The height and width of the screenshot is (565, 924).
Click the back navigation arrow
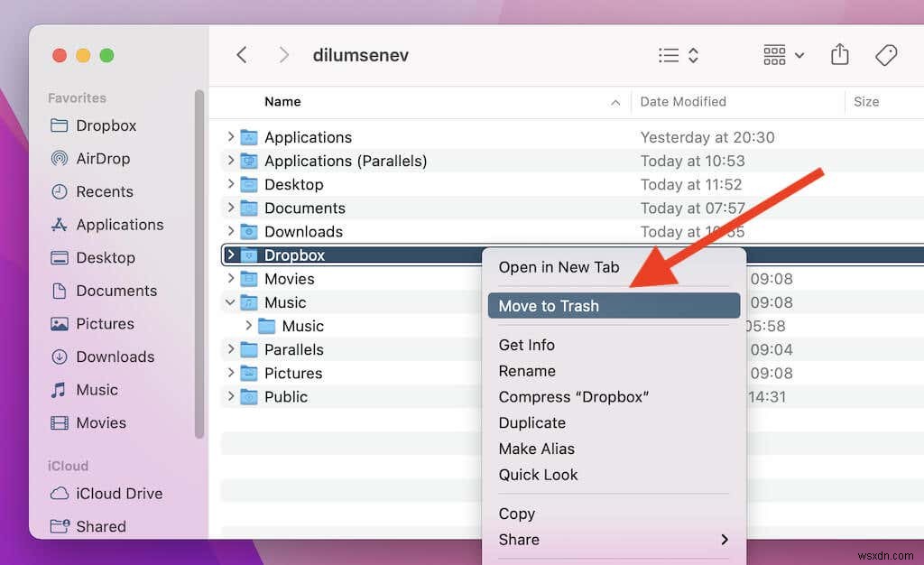click(x=242, y=54)
